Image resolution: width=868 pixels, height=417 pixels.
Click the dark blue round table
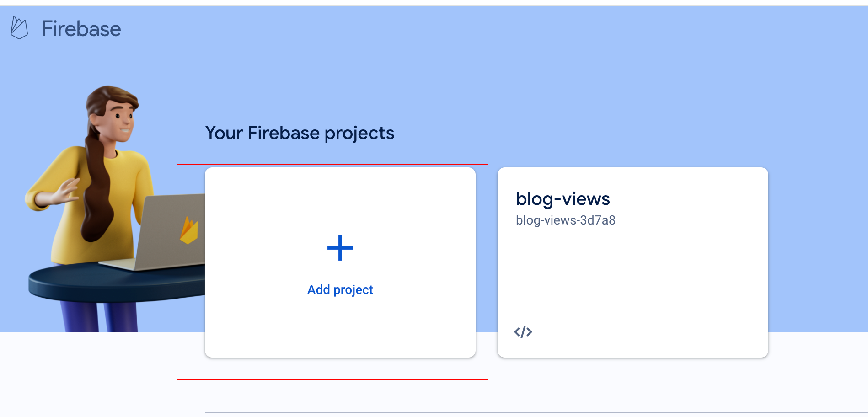[x=91, y=283]
